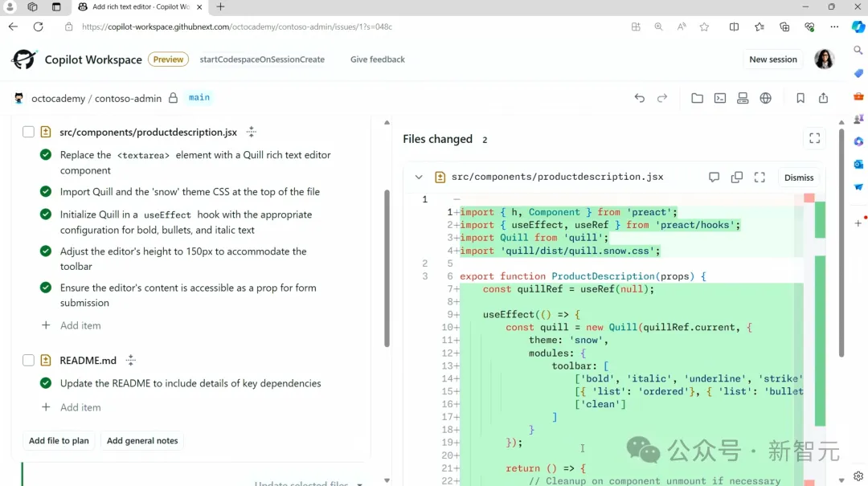Open the file explorer folder icon
Screen dimensions: 868x486
pos(697,98)
